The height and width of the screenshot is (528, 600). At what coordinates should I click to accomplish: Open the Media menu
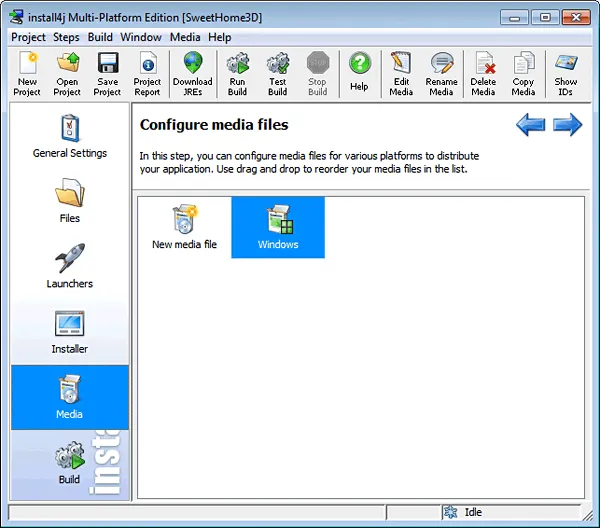[x=185, y=37]
